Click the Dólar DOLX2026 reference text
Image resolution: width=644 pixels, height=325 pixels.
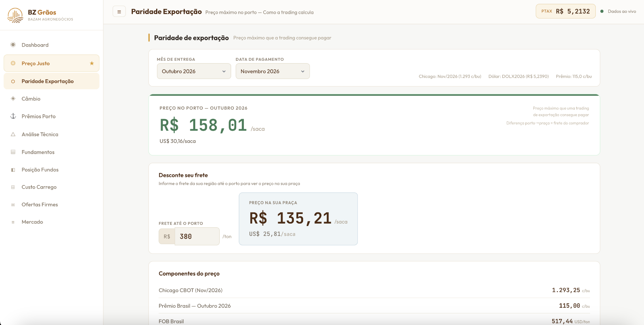click(x=518, y=76)
